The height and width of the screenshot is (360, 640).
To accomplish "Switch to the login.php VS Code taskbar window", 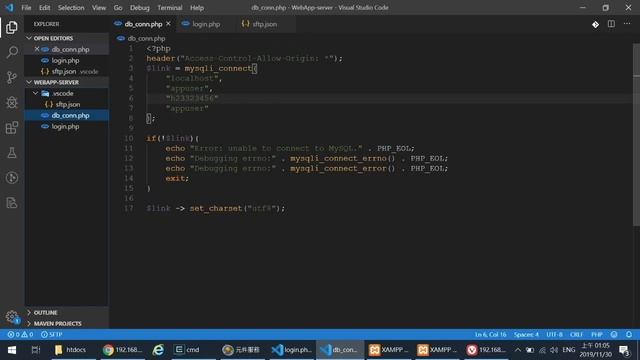I will click(x=292, y=350).
